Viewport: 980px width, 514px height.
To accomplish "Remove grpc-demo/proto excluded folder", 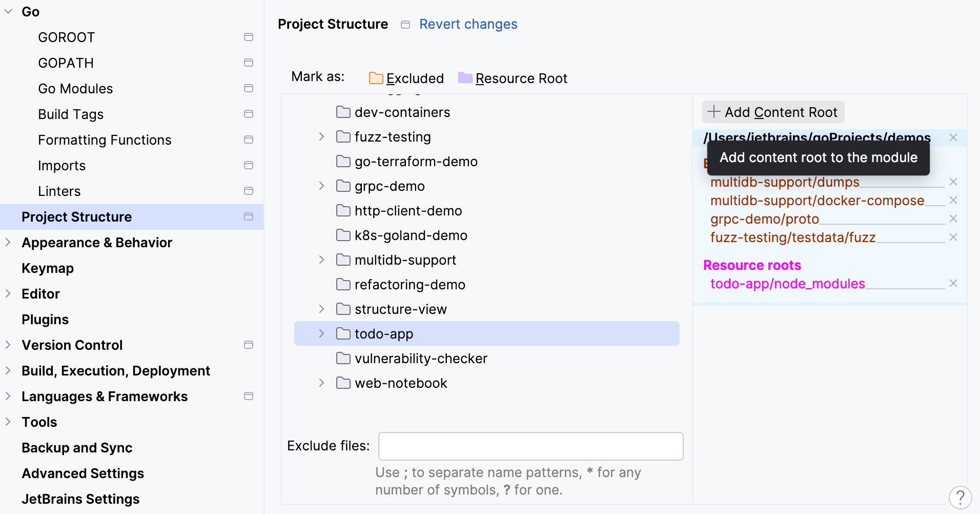I will 954,218.
